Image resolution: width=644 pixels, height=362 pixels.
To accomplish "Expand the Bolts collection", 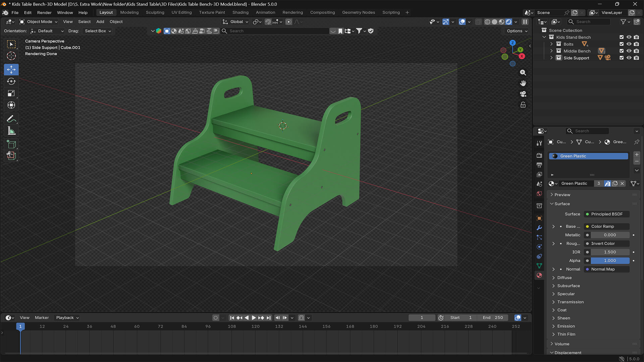I will [x=551, y=44].
